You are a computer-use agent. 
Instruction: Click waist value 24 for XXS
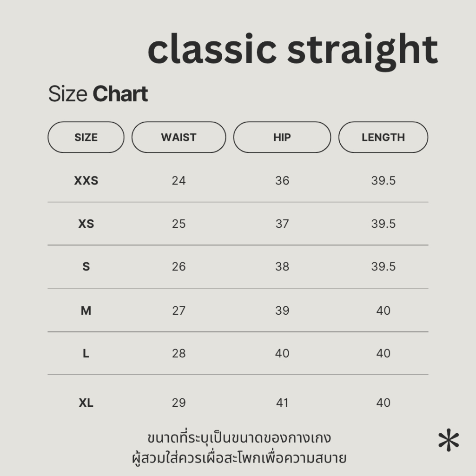point(179,181)
